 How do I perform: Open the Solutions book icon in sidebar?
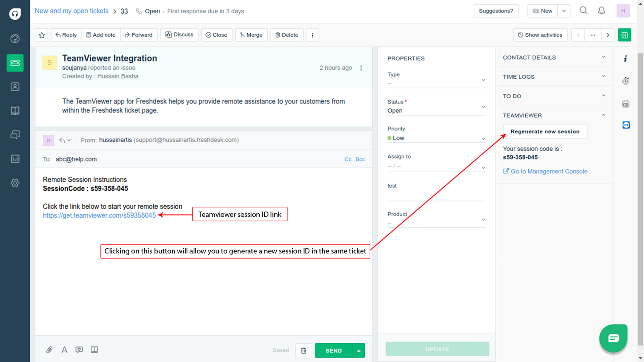click(x=15, y=111)
